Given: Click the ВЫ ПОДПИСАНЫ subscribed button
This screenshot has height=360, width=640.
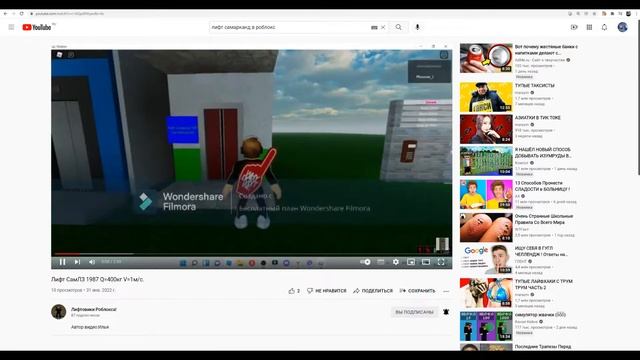Looking at the screenshot, I should 414,312.
